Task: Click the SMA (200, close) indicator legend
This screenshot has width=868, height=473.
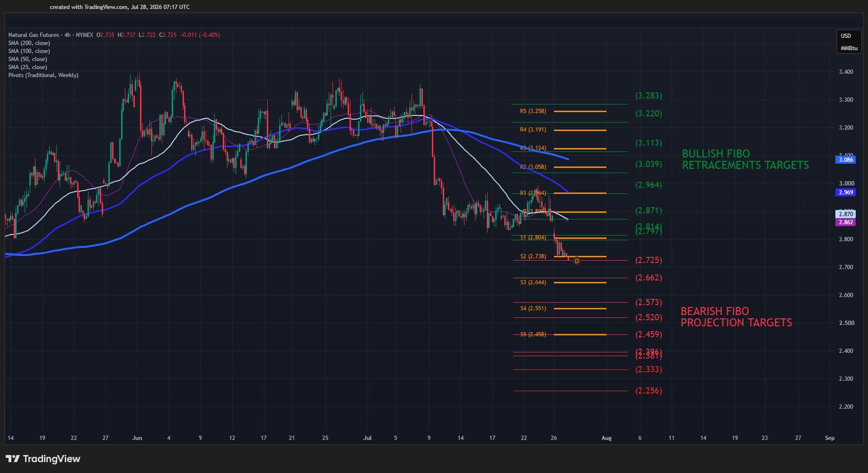Action: [29, 43]
